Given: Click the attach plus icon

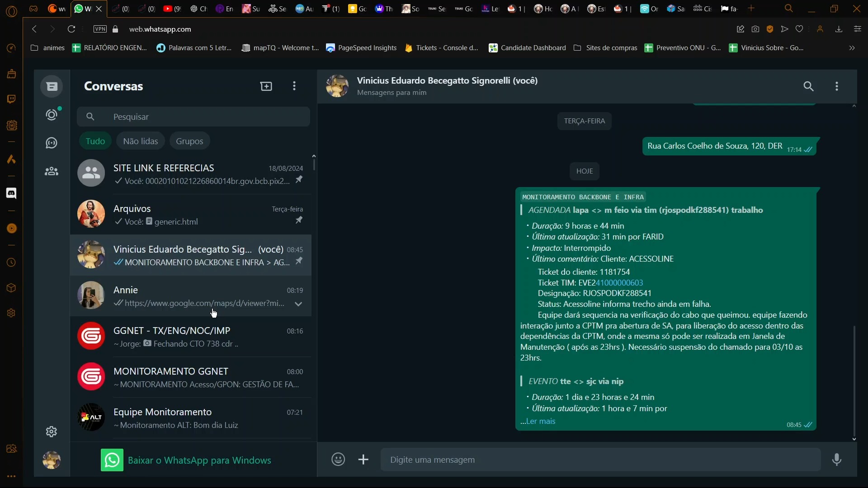Looking at the screenshot, I should click(363, 460).
